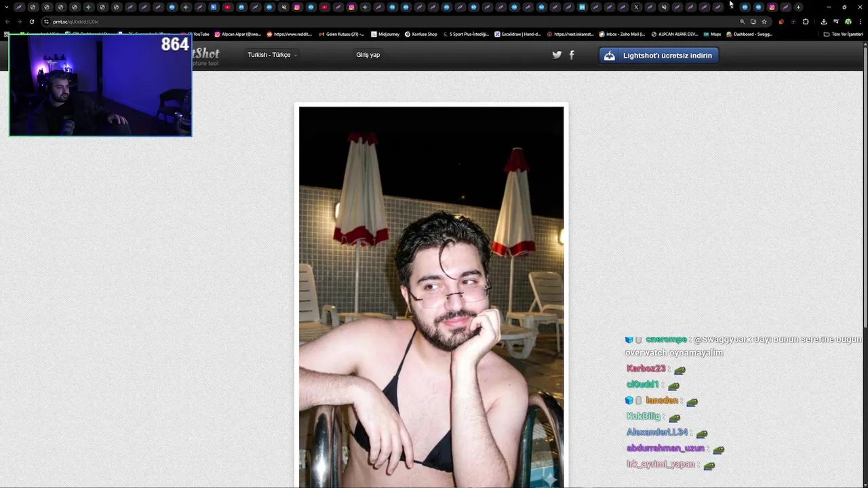Open the reddit.com bookmark
This screenshot has width=868, height=488.
[x=290, y=34]
